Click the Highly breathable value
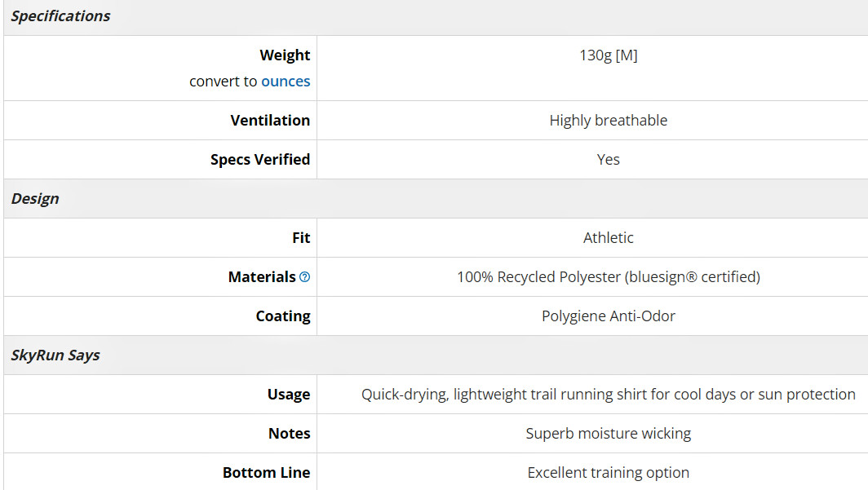This screenshot has width=868, height=490. (609, 120)
